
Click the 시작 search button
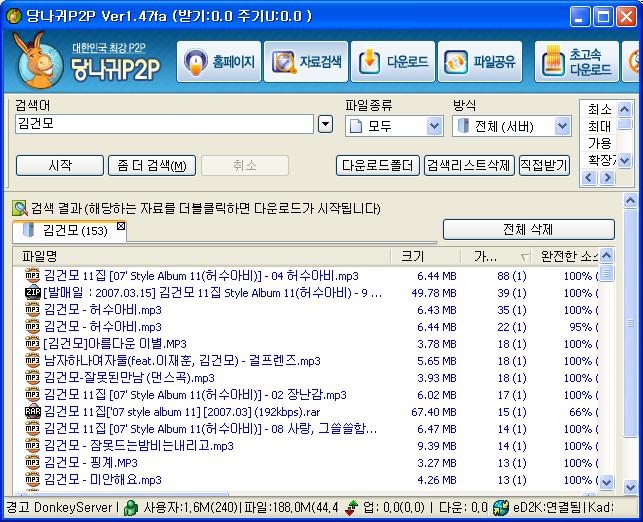point(60,166)
